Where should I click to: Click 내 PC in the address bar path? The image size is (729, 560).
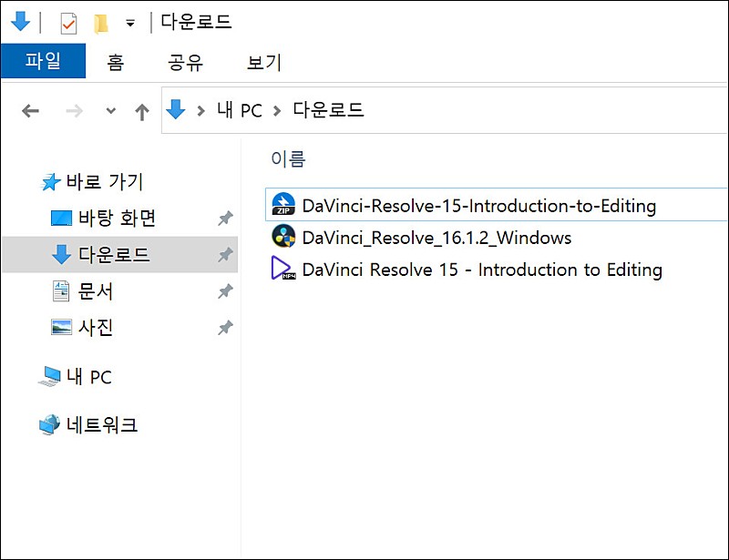[240, 110]
